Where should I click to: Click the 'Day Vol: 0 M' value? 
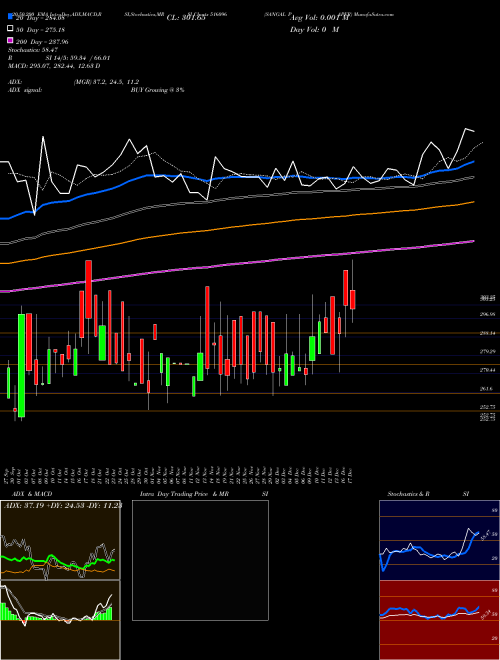[314, 29]
